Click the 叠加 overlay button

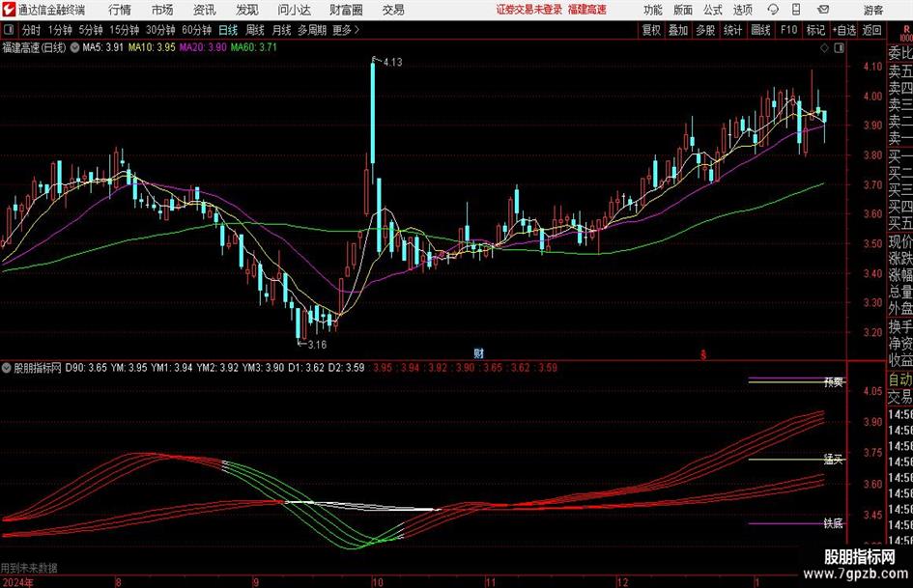(678, 30)
